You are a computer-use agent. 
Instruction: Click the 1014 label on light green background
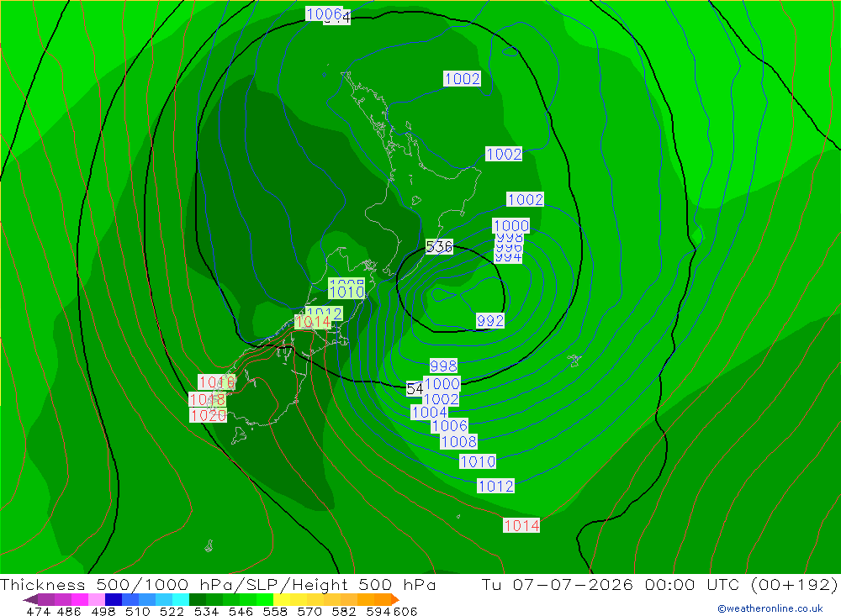(x=313, y=322)
